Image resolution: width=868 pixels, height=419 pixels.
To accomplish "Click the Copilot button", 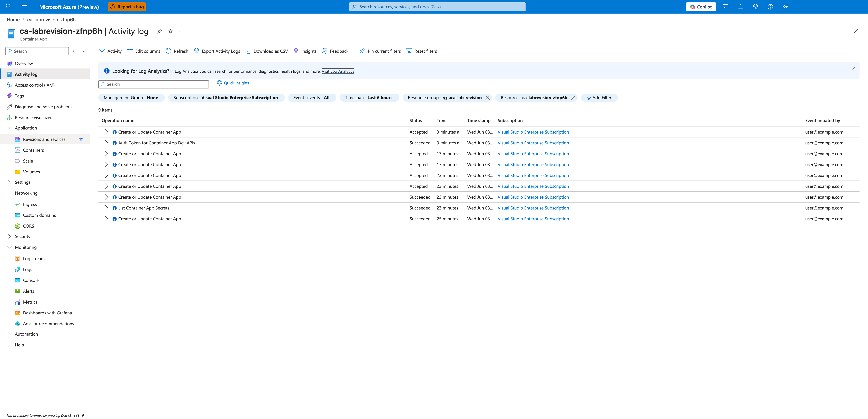I will [701, 7].
